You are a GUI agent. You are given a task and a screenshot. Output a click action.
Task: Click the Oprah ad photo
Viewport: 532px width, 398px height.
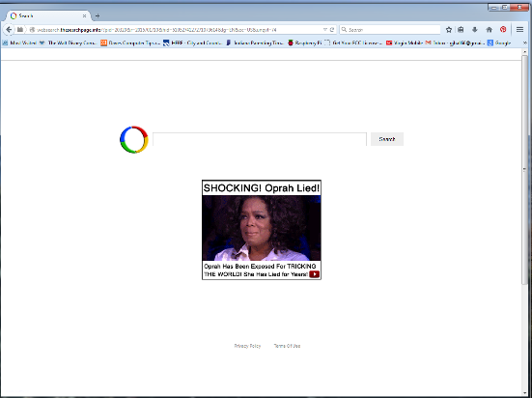tap(262, 228)
